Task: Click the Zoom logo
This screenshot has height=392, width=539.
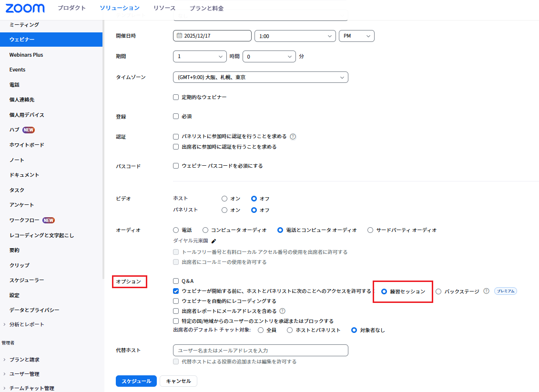Action: 25,8
